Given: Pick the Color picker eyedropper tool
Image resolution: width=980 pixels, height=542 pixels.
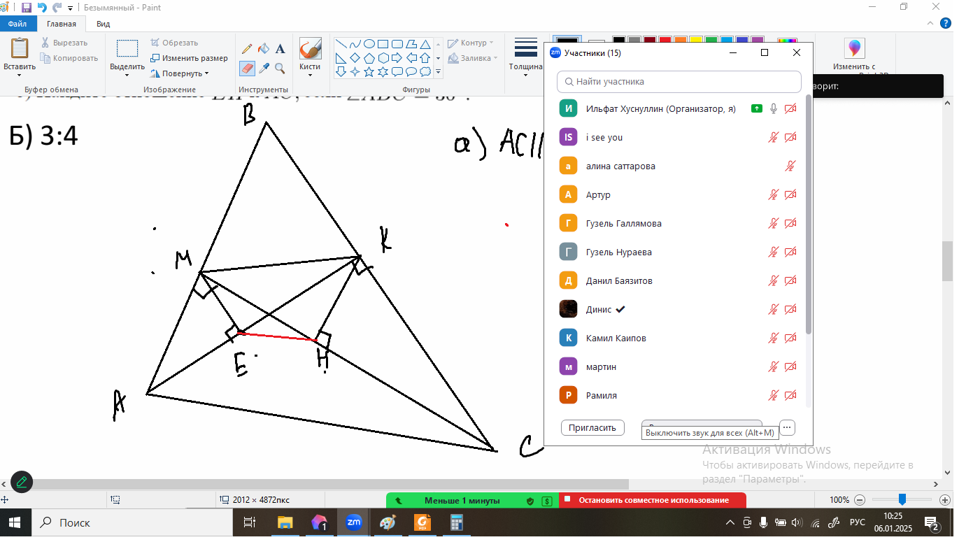Looking at the screenshot, I should click(x=264, y=68).
